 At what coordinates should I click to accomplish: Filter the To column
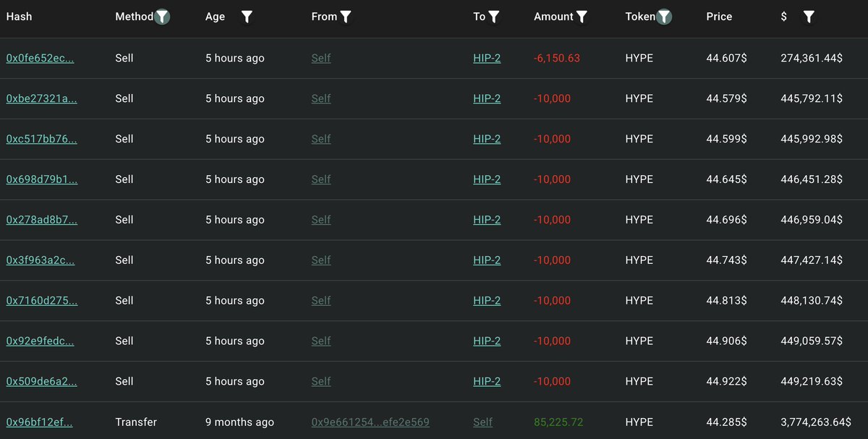[x=494, y=17]
